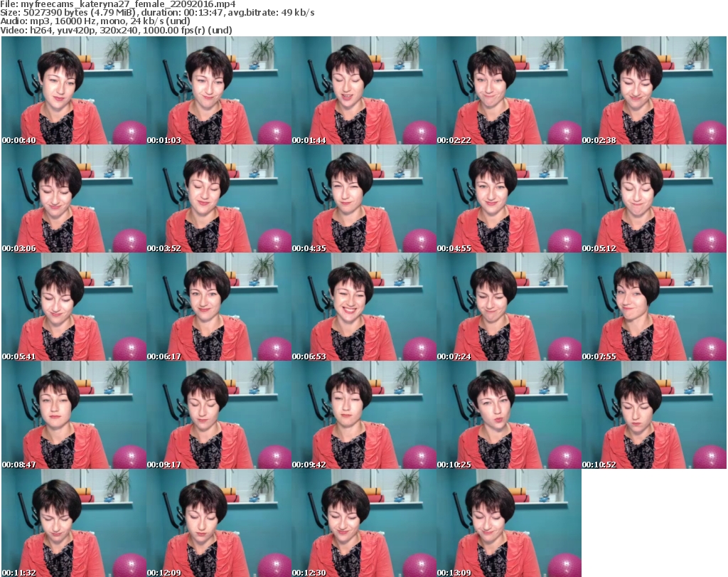Pick the 00:08:47 video frame
This screenshot has width=728, height=577.
74,415
